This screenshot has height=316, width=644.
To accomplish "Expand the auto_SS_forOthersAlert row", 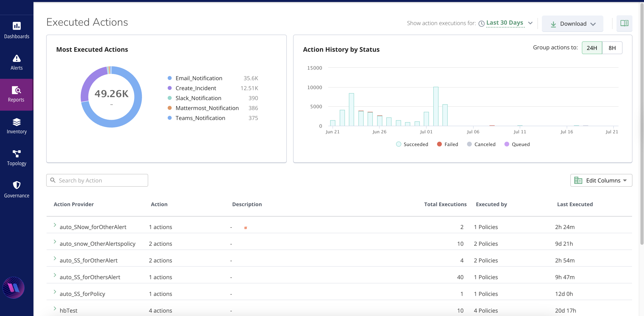I will click(x=55, y=275).
